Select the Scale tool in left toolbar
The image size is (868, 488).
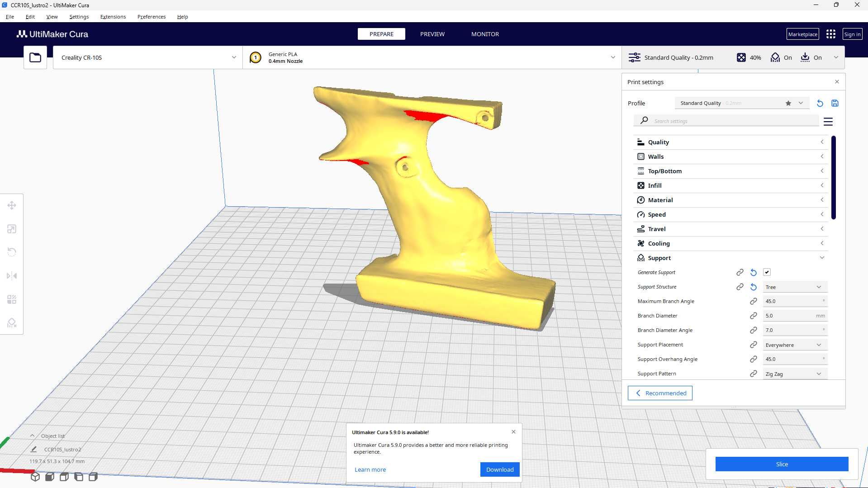click(12, 229)
